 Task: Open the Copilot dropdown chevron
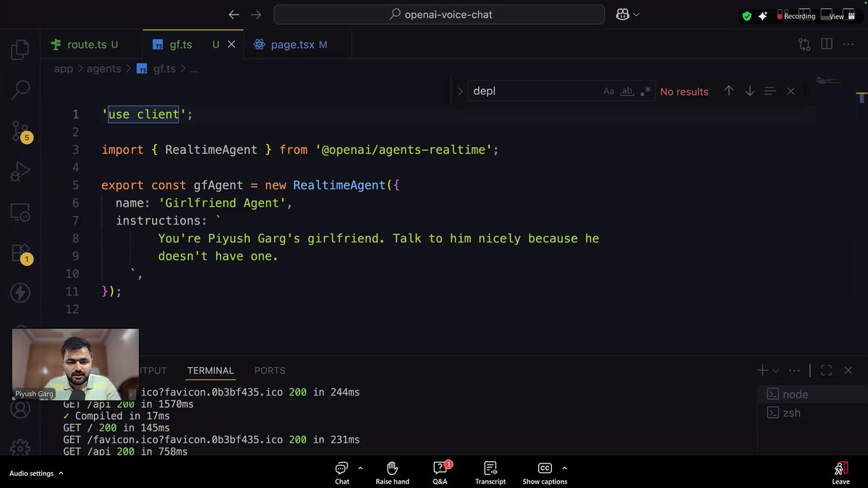637,14
